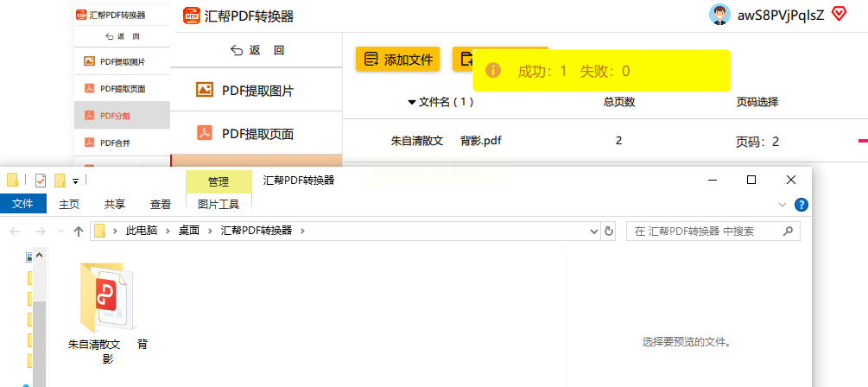Click 桌面 in the address breadcrumb
The height and width of the screenshot is (387, 868).
coord(189,231)
